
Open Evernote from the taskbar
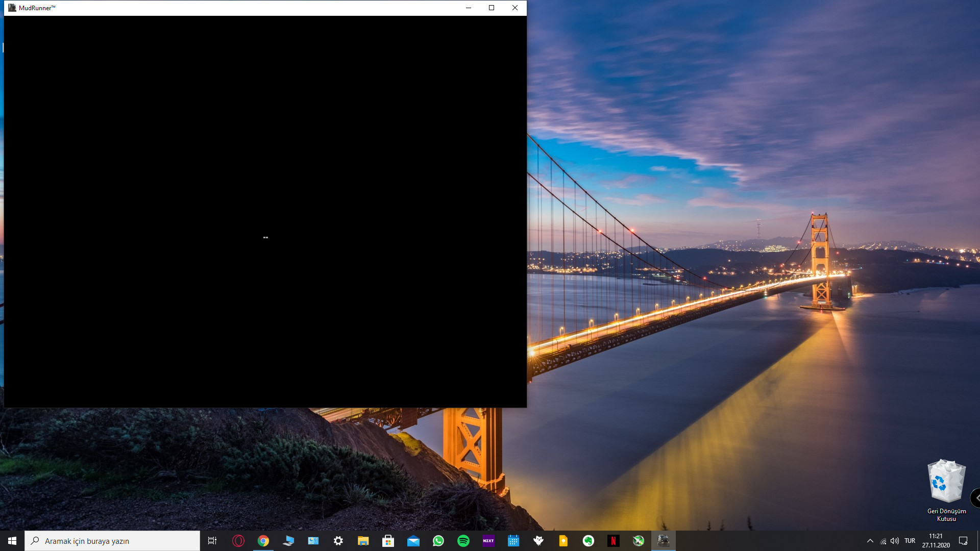coord(589,541)
